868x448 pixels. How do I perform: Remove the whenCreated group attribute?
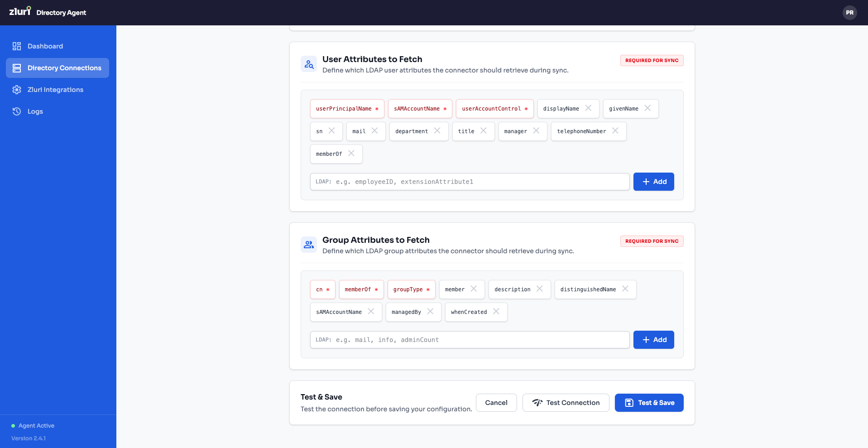tap(496, 312)
